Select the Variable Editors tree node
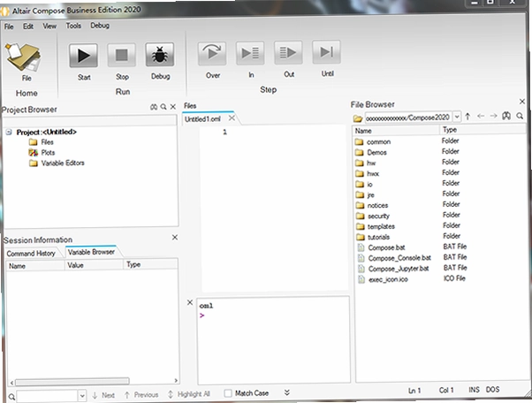Viewport: 532px width, 403px height. click(63, 163)
